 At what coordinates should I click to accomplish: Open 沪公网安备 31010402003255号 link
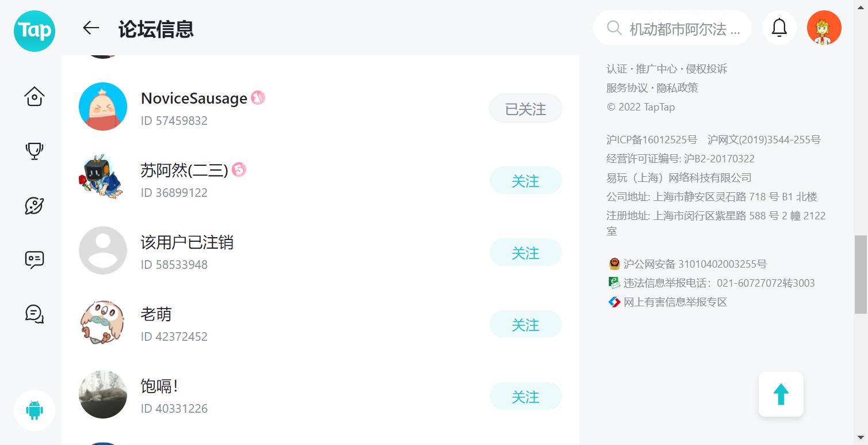click(x=695, y=264)
